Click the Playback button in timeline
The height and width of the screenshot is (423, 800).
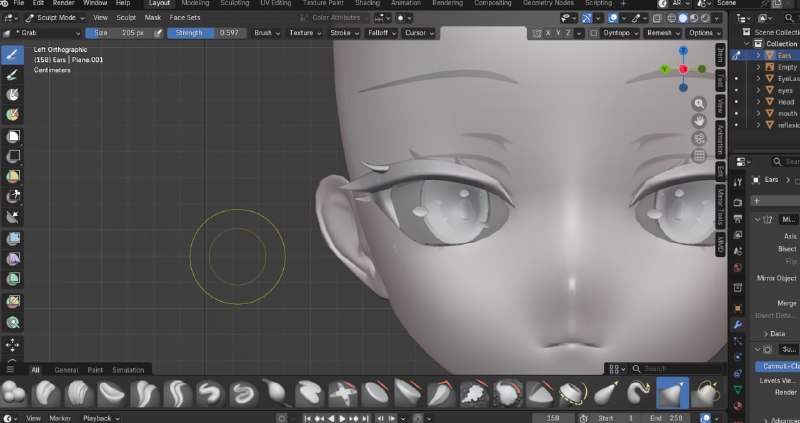101,418
